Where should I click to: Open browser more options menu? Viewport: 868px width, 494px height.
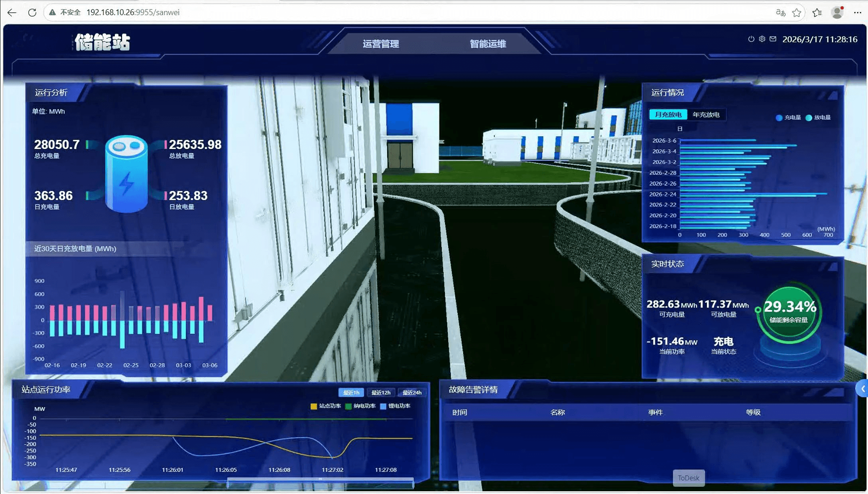[858, 12]
